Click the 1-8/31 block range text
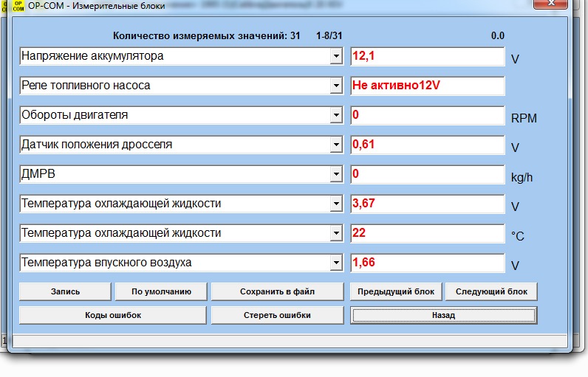The width and height of the screenshot is (588, 377). 329,36
